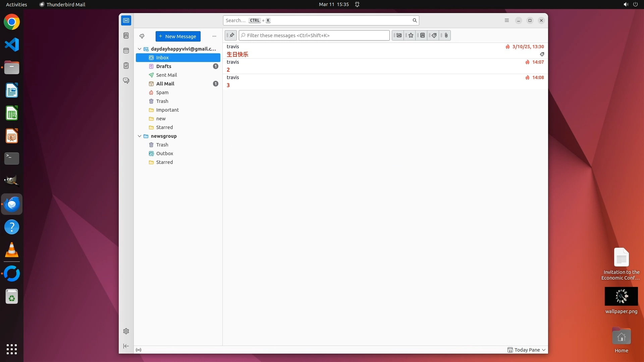Toggle the attachment quick filter

tap(446, 36)
